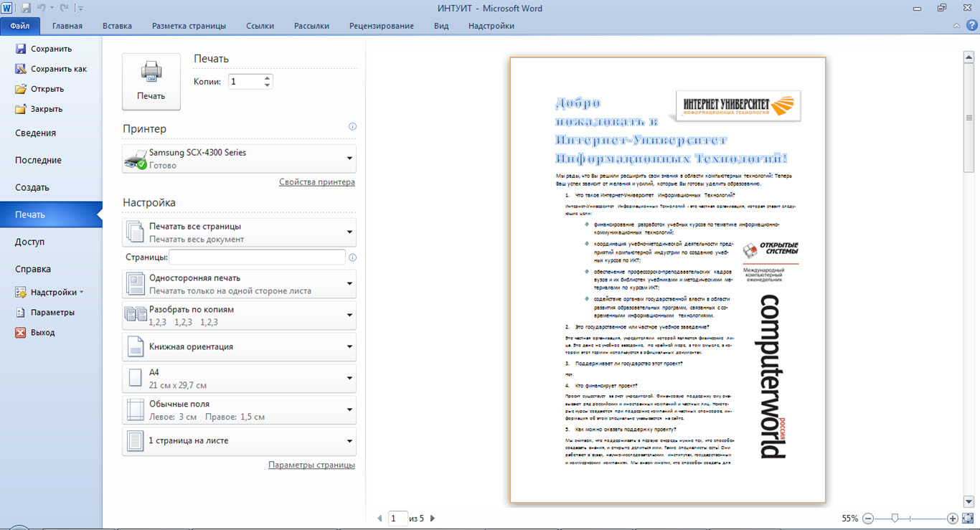Click the Открыть folder icon

(21, 89)
